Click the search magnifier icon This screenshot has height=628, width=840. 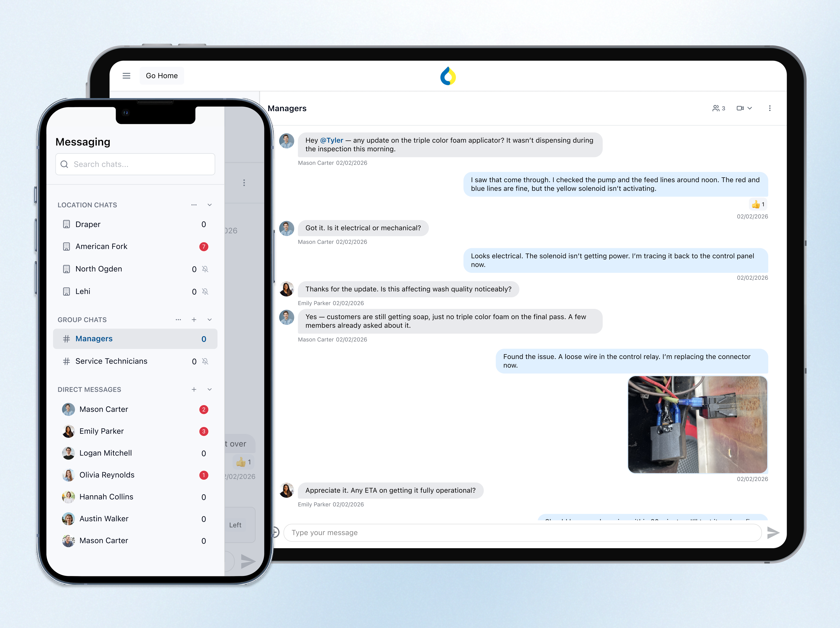tap(64, 164)
